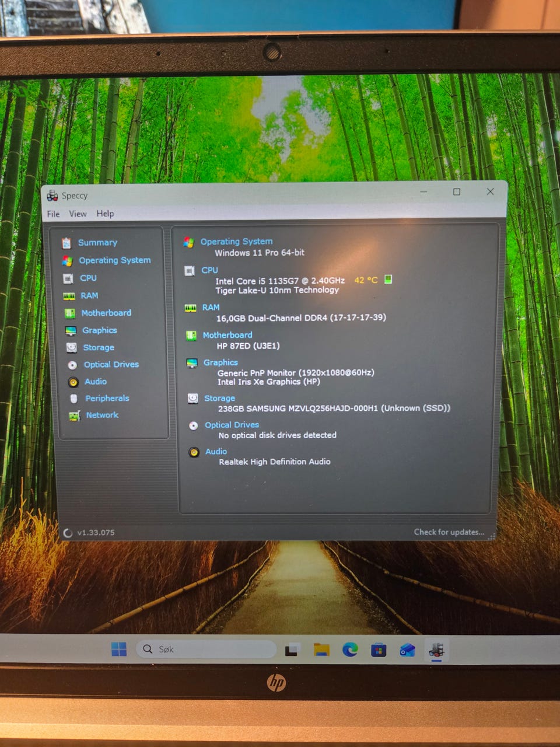This screenshot has width=560, height=747.
Task: Click the 16,0GB Dual-Channel DDR4 text
Action: (301, 318)
